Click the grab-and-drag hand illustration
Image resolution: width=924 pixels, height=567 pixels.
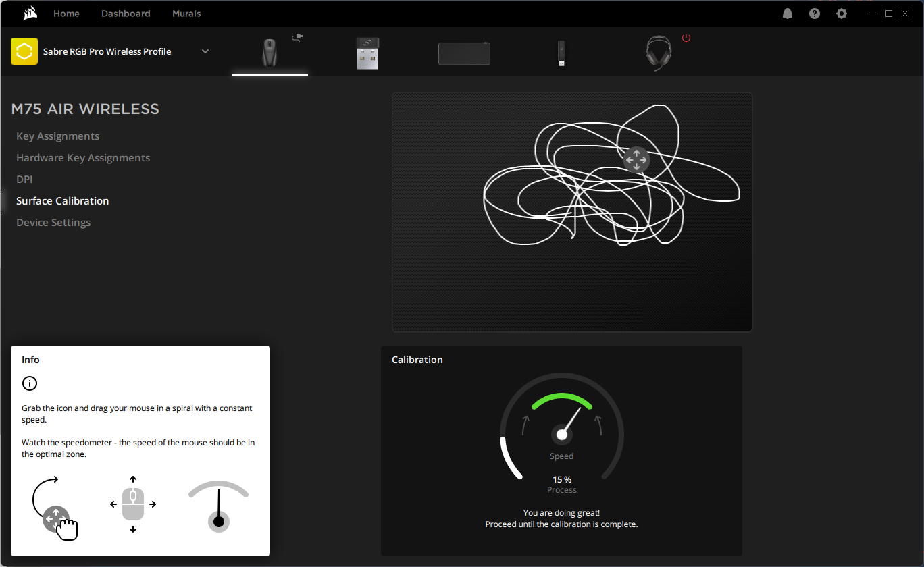[55, 508]
